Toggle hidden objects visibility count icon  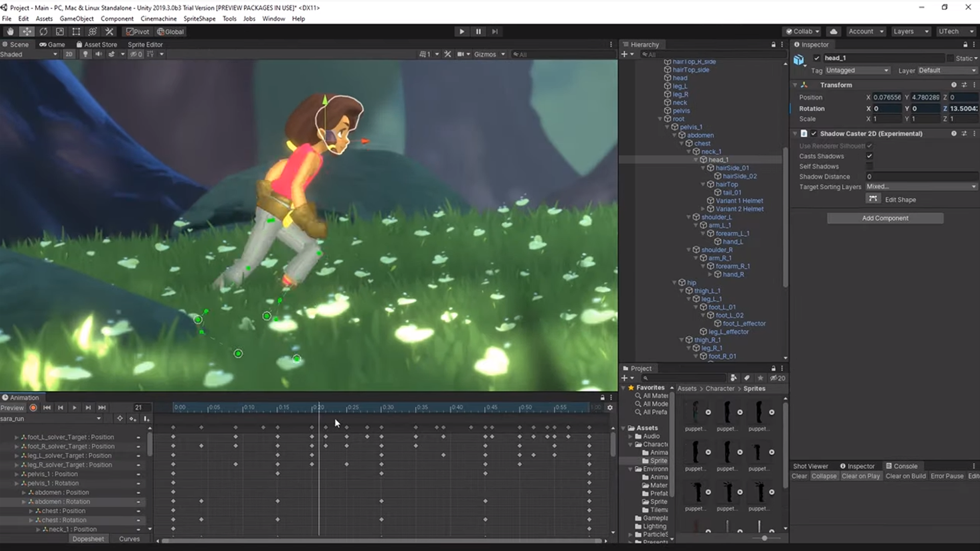click(x=136, y=54)
